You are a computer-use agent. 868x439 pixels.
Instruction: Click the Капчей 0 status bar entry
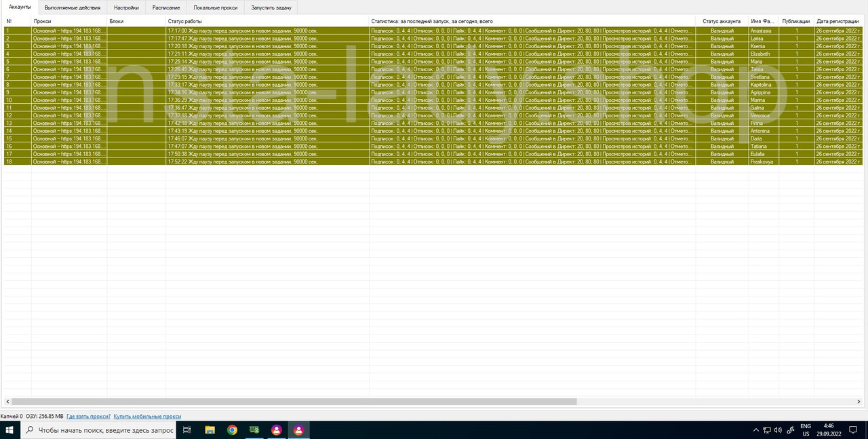point(11,416)
